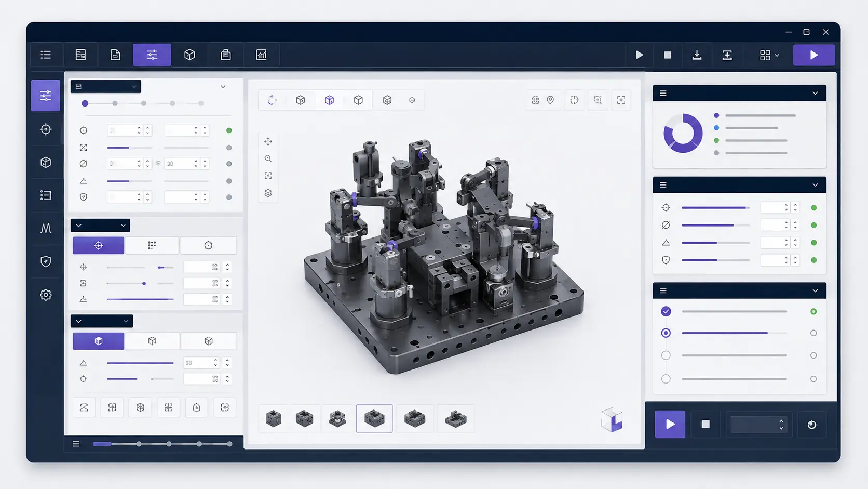Open the dark dropdown atop left panel
This screenshot has width=868, height=489.
tap(105, 86)
